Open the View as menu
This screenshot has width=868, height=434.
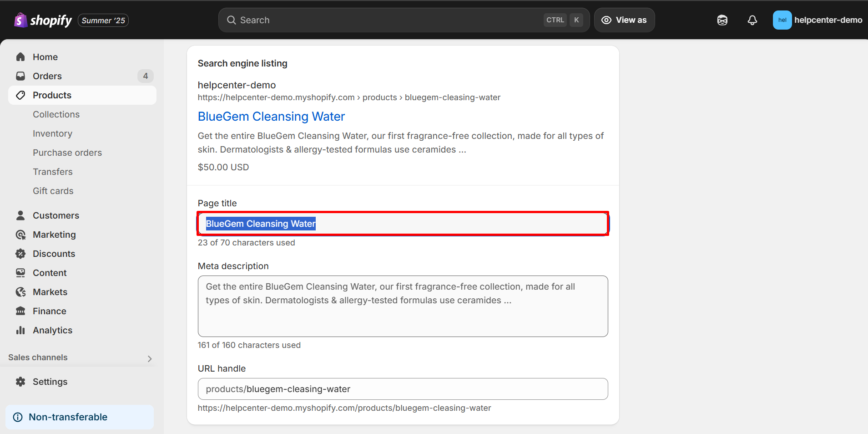coord(624,20)
